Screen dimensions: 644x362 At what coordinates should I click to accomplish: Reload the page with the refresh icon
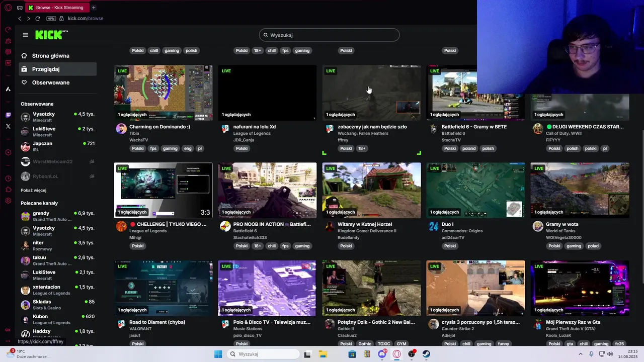(x=38, y=19)
